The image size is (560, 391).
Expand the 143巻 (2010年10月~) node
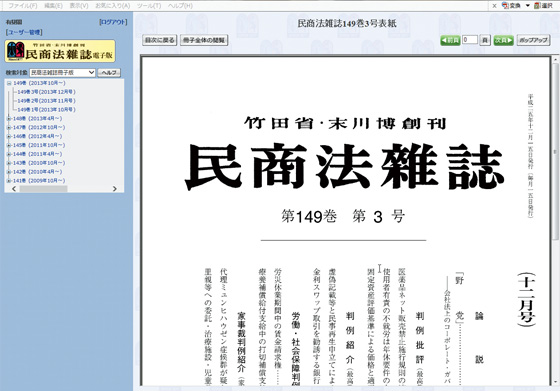coord(9,163)
